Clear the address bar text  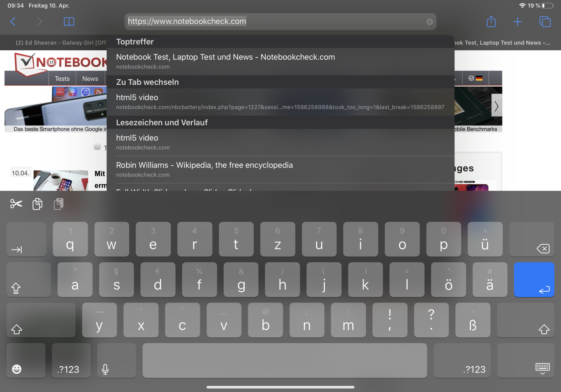[x=429, y=22]
